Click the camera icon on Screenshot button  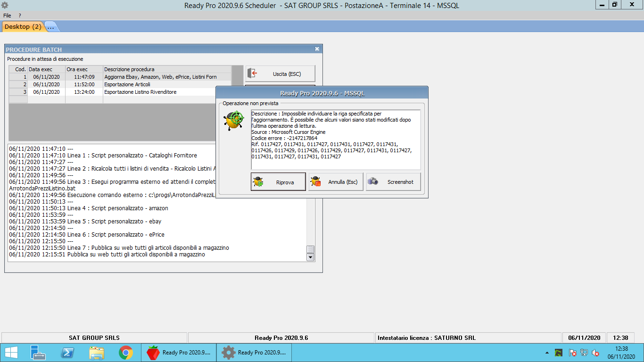click(x=373, y=181)
